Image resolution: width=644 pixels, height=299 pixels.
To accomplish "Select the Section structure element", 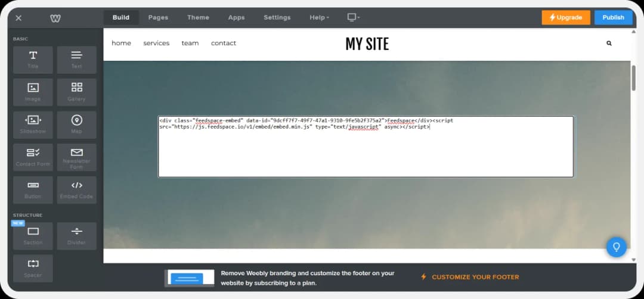I will pyautogui.click(x=33, y=236).
